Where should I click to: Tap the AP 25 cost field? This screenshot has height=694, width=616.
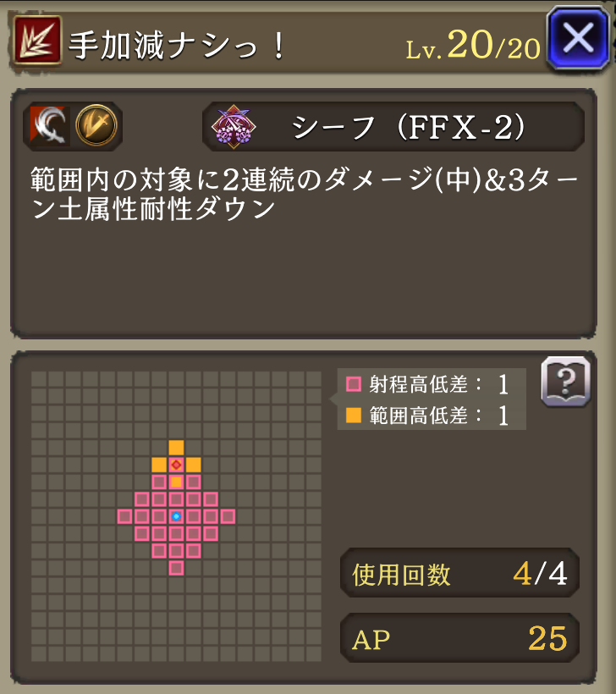(459, 638)
